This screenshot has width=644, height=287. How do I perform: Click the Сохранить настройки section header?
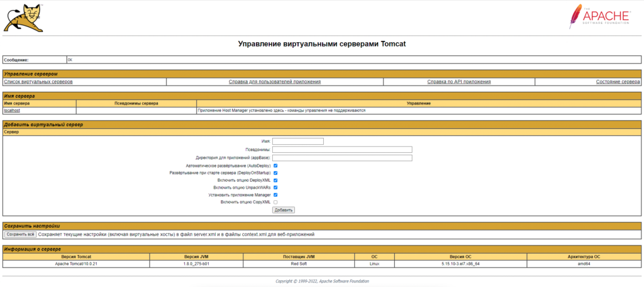(322, 226)
